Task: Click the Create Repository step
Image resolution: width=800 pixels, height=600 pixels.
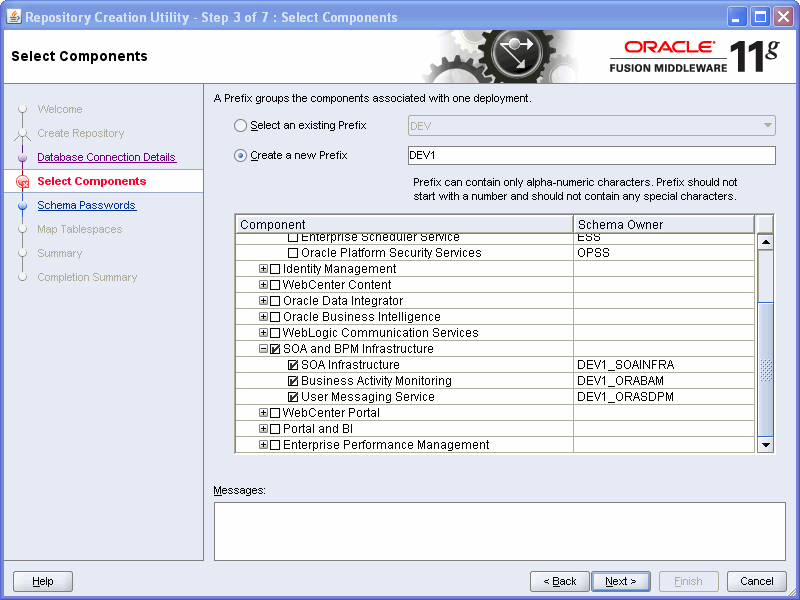Action: [x=81, y=133]
